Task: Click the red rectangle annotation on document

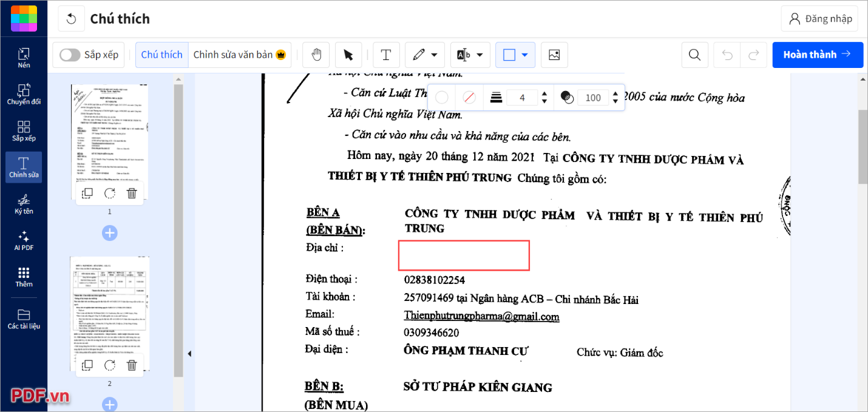Action: [464, 255]
